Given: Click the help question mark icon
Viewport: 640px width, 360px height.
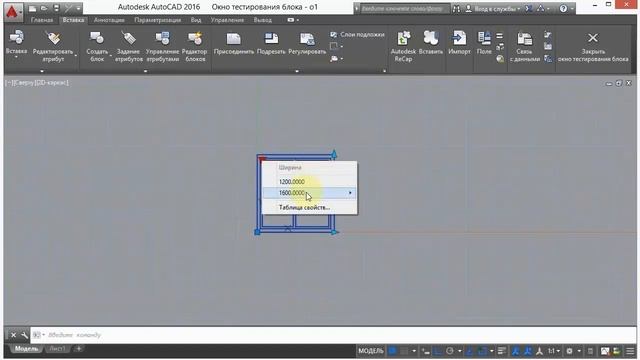Looking at the screenshot, I should [x=563, y=8].
